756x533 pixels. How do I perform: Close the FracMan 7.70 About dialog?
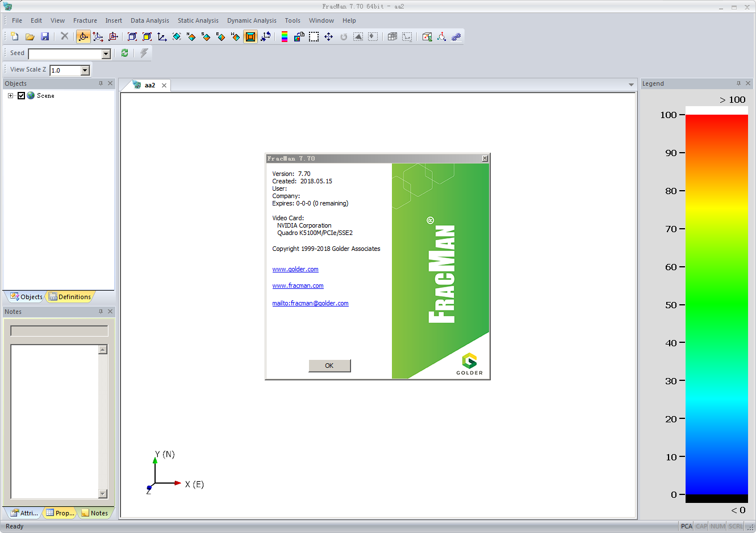click(x=484, y=158)
